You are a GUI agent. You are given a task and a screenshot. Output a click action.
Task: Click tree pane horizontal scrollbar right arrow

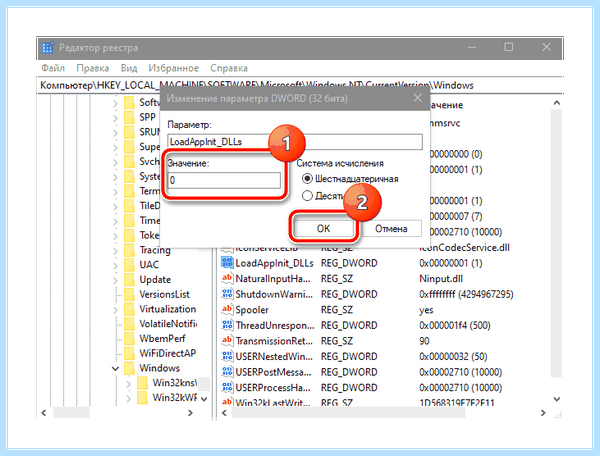(x=190, y=413)
